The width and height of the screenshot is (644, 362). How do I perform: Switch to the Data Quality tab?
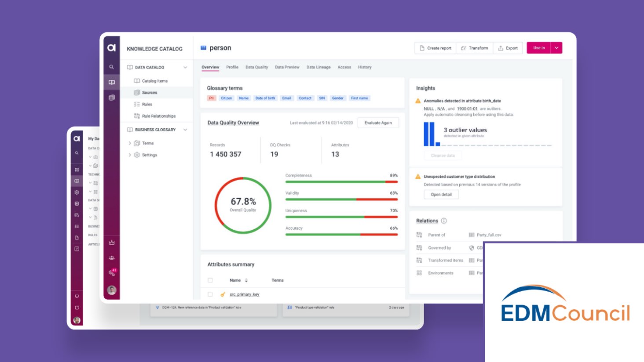[x=256, y=67]
